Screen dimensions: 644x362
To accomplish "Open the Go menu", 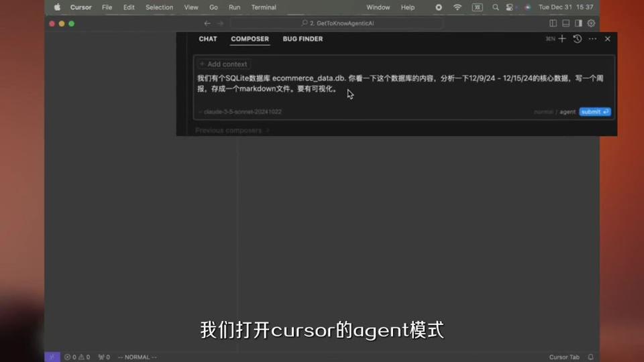I will point(213,7).
